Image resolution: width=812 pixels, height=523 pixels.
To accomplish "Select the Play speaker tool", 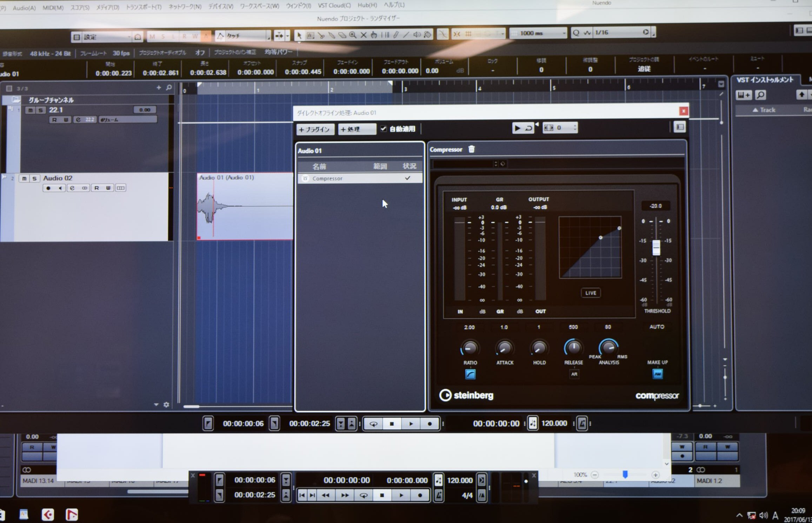I will [417, 34].
